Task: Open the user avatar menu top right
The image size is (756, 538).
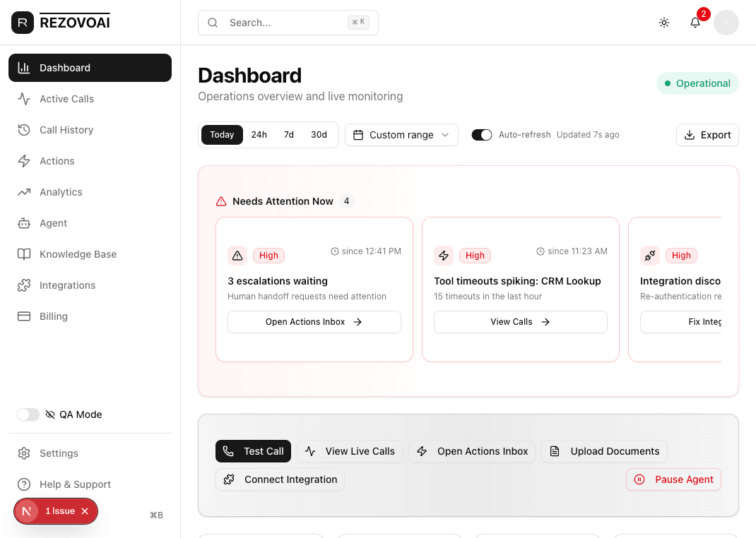Action: [726, 23]
